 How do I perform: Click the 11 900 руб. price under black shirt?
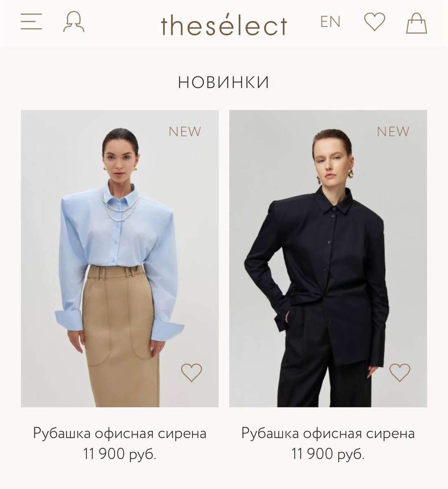tap(328, 454)
